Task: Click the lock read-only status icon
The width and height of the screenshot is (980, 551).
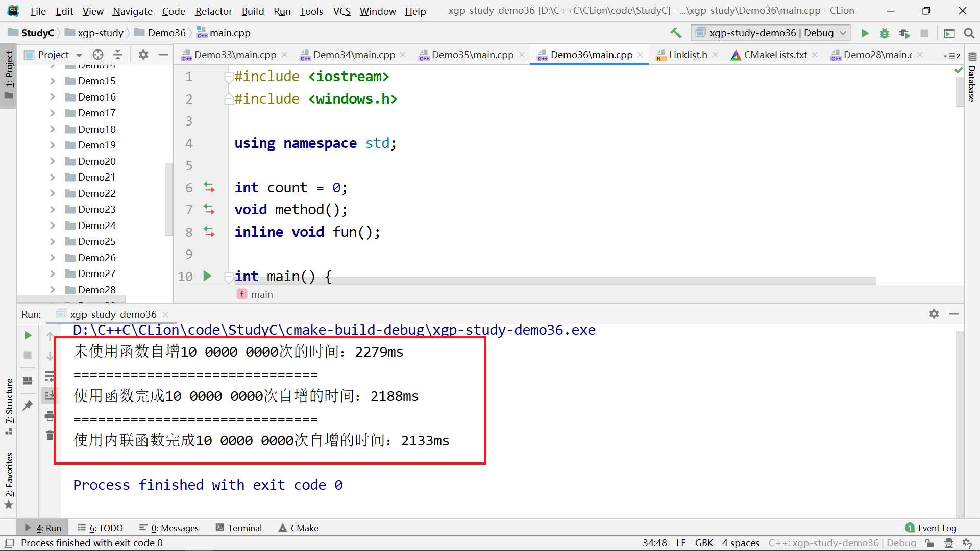Action: [x=929, y=543]
